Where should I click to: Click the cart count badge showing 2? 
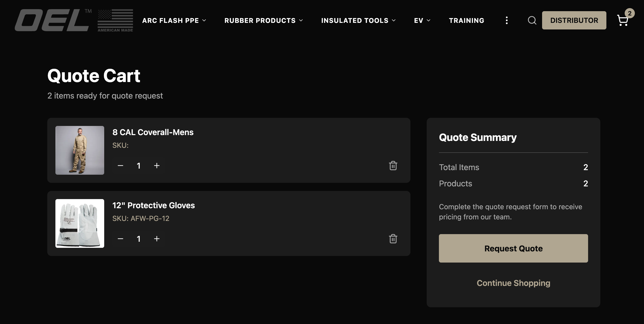[x=630, y=13]
